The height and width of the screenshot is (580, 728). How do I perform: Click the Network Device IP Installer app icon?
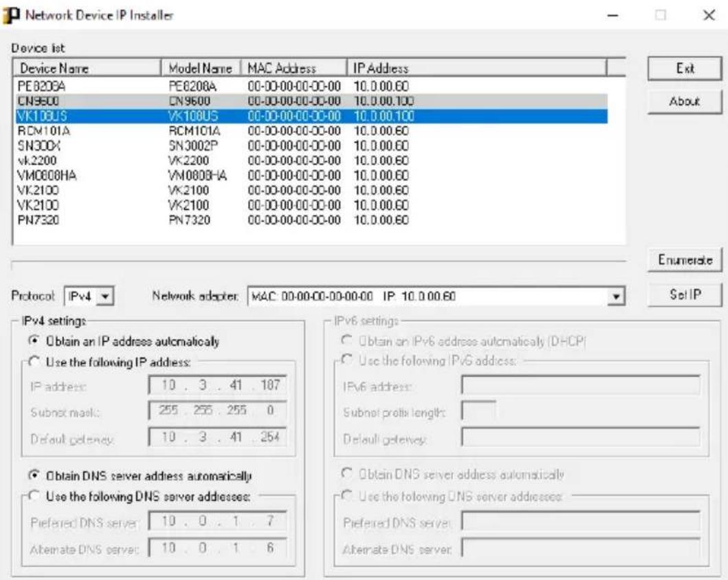[11, 15]
